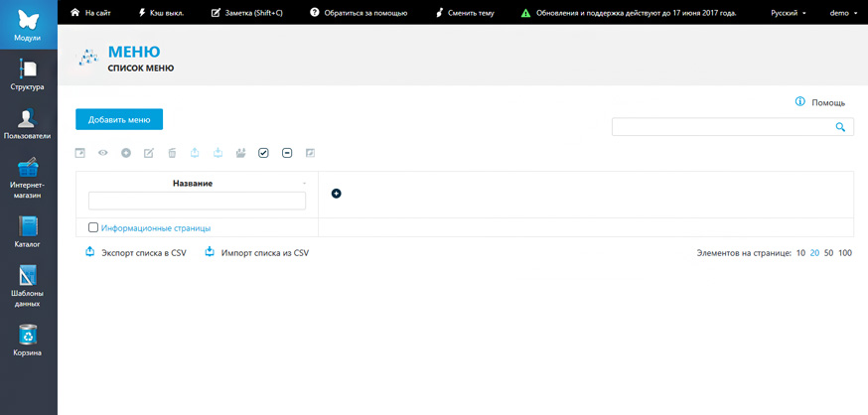Viewport: 868px width, 415px height.
Task: Open the Информационные страницы menu link
Action: (x=156, y=228)
